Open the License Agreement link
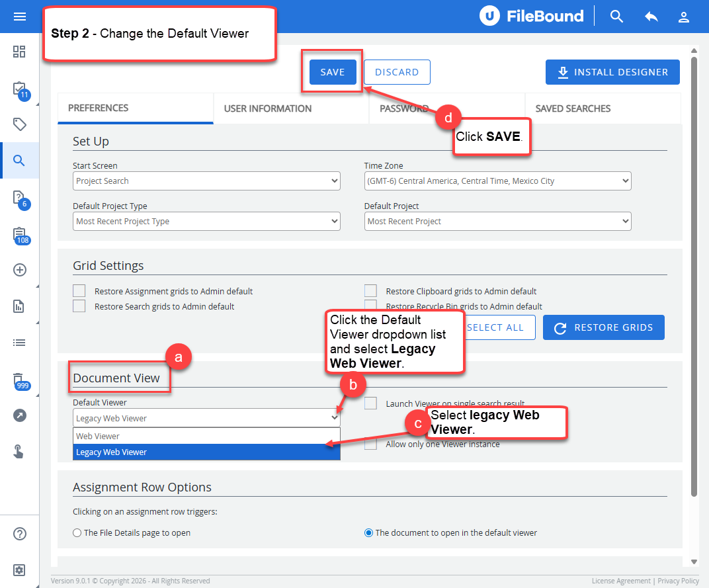 pyautogui.click(x=621, y=581)
